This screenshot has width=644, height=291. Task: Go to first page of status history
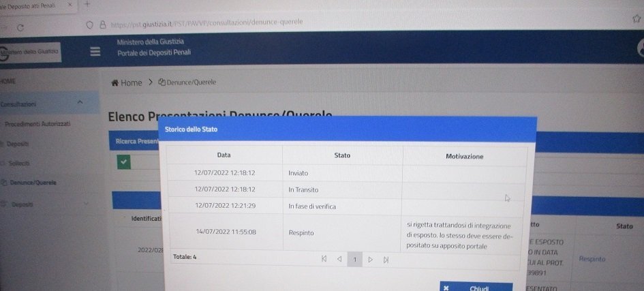[324, 259]
